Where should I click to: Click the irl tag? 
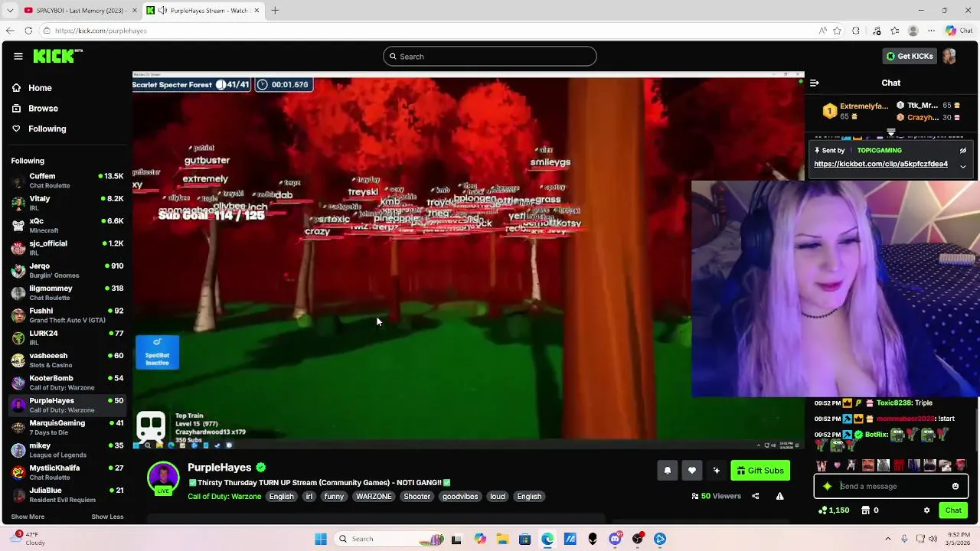(309, 497)
